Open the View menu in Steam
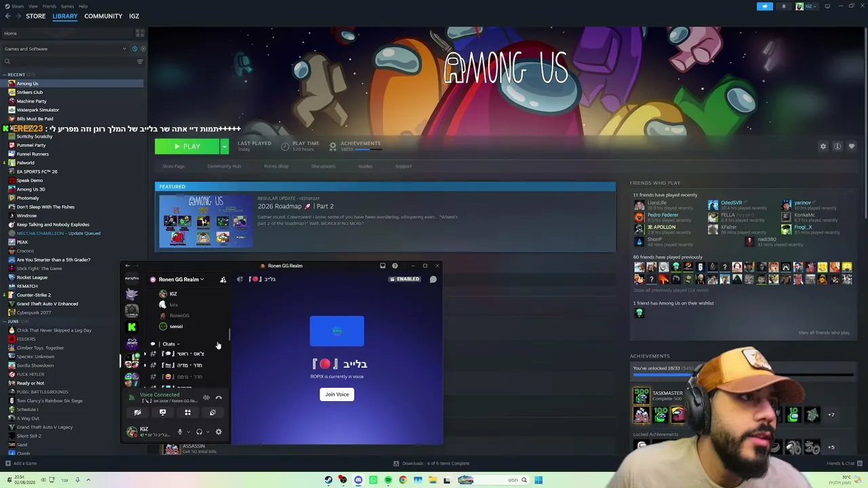 coord(33,6)
